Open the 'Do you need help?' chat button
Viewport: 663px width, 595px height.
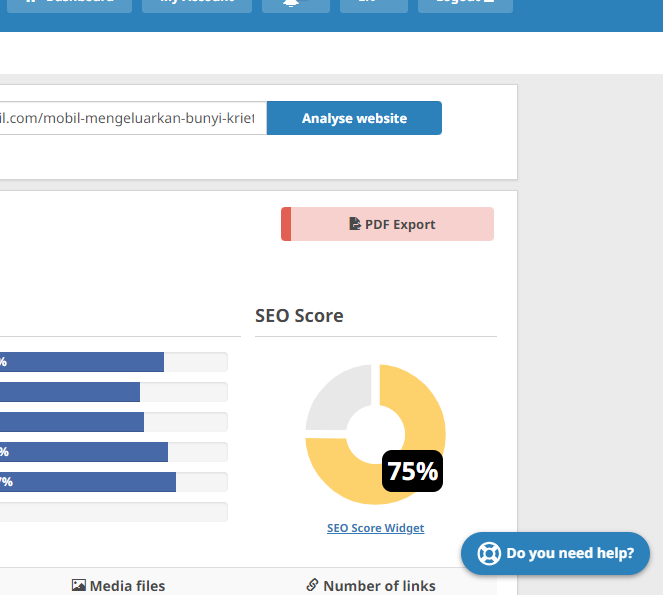555,553
